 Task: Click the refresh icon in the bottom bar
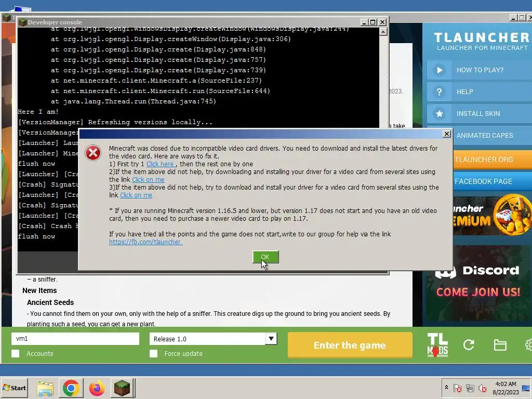[x=469, y=345]
